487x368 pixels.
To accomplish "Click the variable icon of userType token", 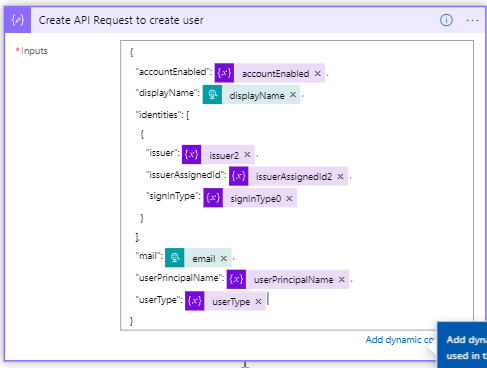I will (x=195, y=301).
